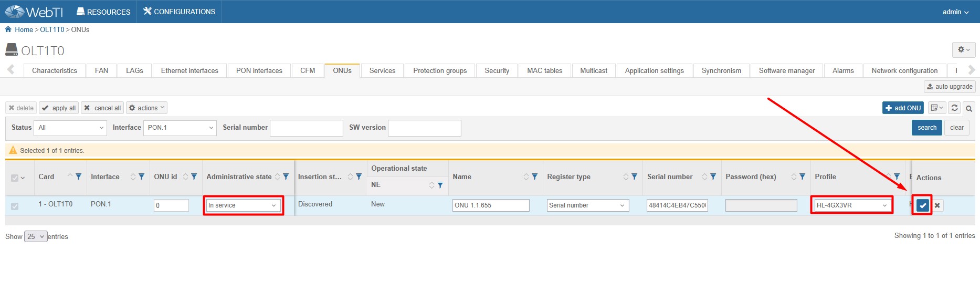This screenshot has width=980, height=291.
Task: Toggle the select-all checkbox in table header
Action: pos(15,178)
